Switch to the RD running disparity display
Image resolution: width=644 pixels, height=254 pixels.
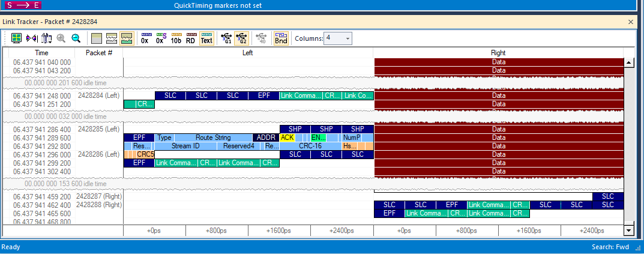point(191,38)
